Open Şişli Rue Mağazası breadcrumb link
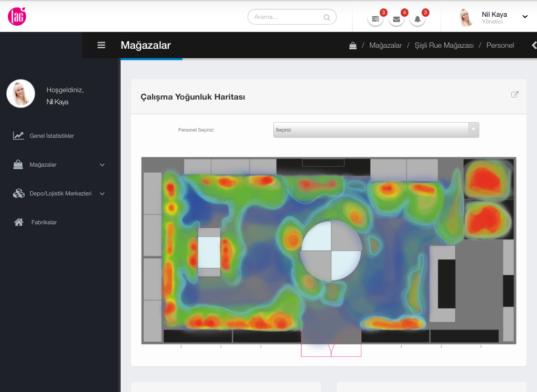The width and height of the screenshot is (537, 392). tap(444, 46)
